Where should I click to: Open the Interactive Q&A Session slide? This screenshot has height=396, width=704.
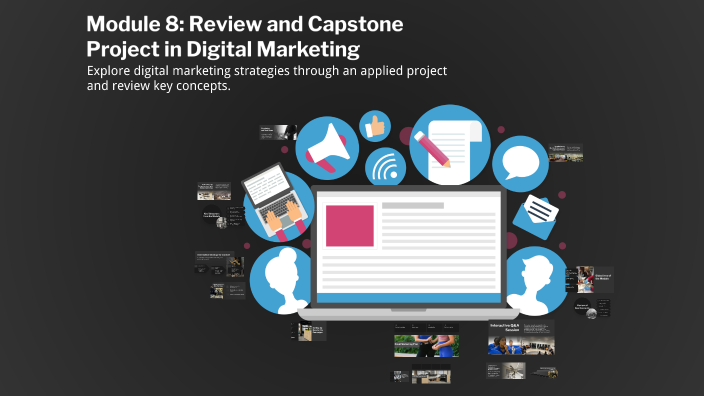[521, 338]
